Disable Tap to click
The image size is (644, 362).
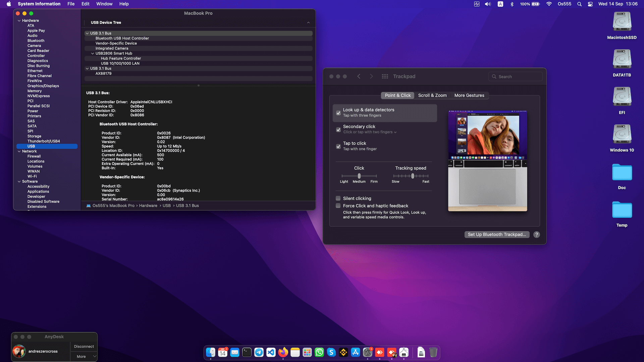coord(338,146)
